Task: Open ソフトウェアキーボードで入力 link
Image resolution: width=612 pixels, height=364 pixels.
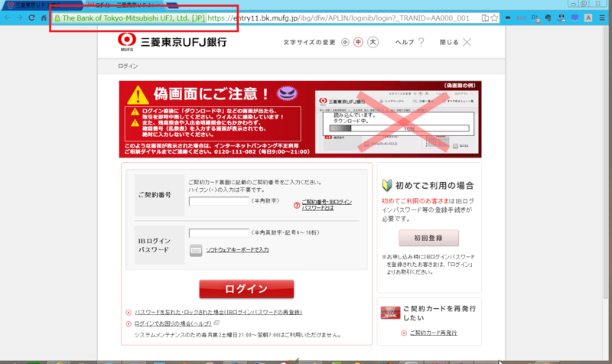Action: tap(237, 250)
